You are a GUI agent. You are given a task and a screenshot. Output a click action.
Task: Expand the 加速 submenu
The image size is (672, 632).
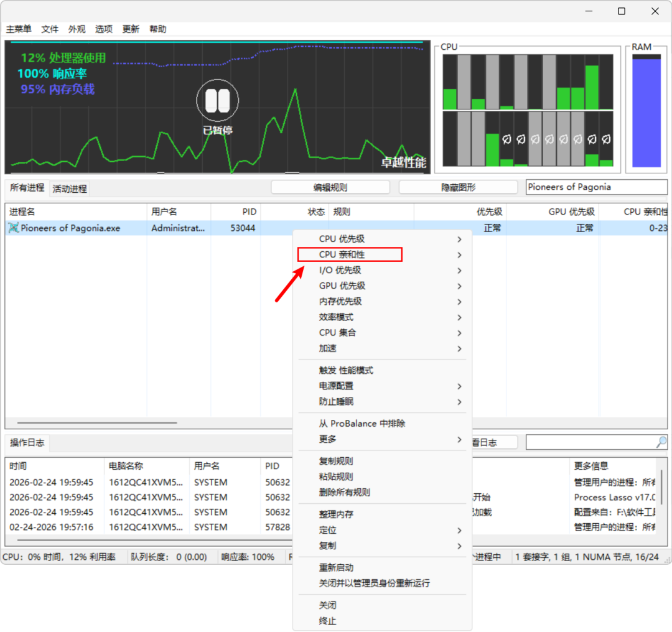(x=382, y=348)
